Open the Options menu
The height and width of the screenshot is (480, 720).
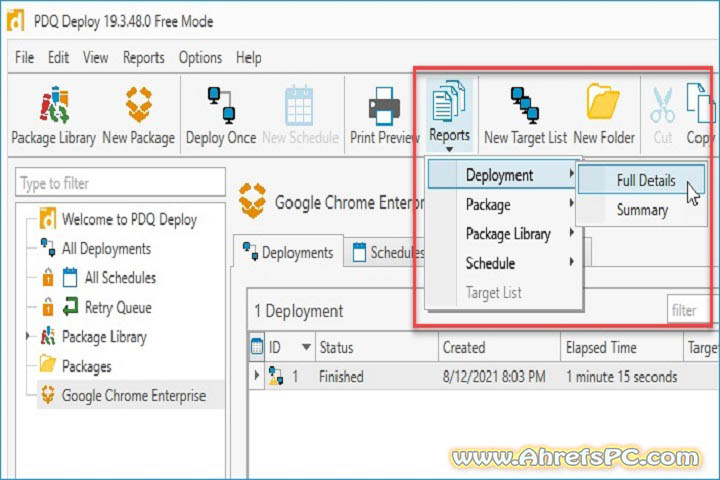click(200, 57)
